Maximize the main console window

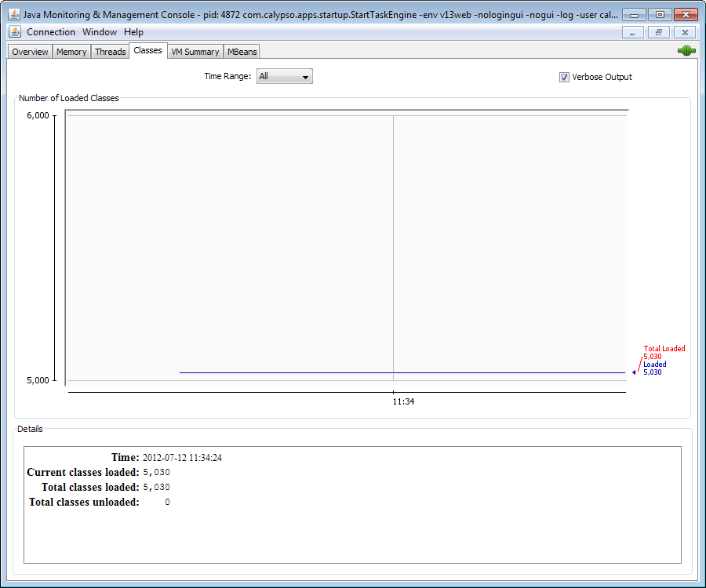tap(660, 15)
